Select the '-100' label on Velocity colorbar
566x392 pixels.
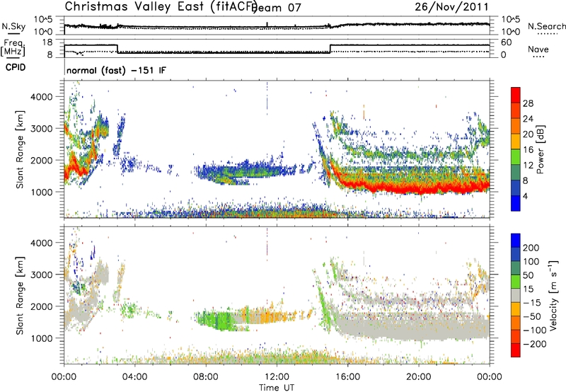534,330
